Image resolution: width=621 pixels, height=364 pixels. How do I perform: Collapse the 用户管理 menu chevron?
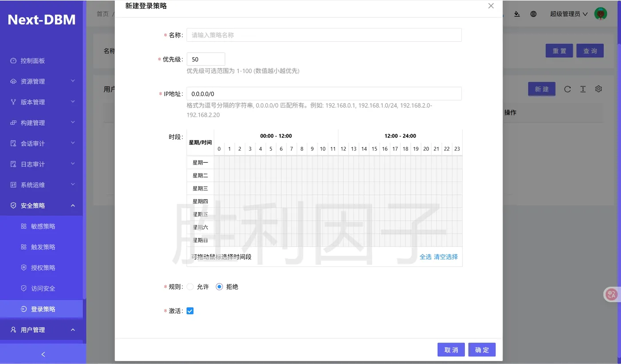[x=73, y=329]
